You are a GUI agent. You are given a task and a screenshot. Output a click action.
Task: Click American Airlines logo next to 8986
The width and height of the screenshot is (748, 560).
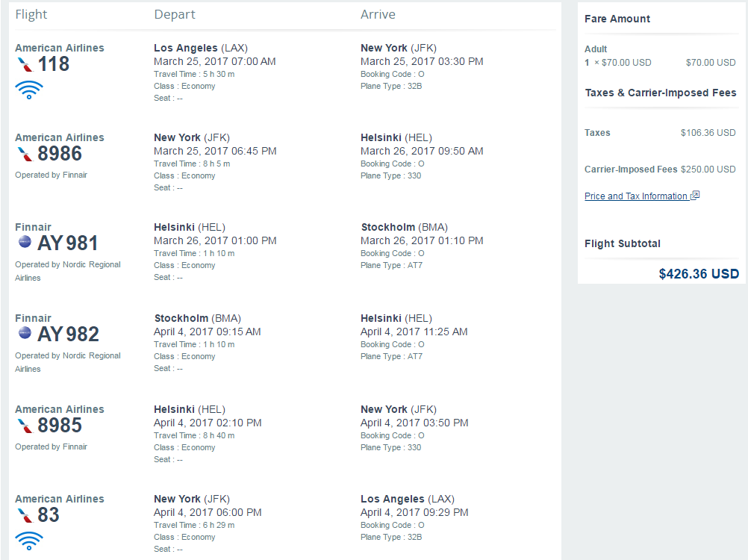25,154
